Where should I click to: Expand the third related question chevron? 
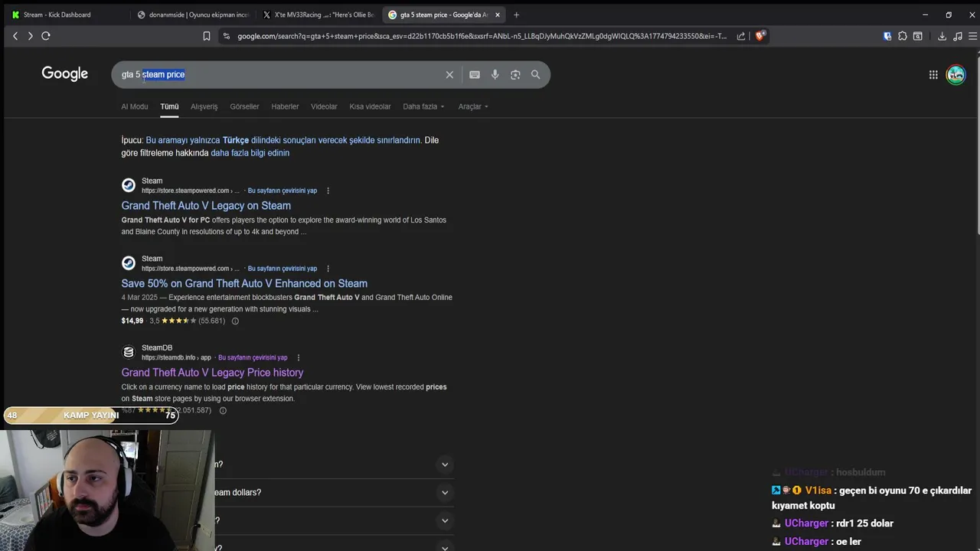[445, 520]
